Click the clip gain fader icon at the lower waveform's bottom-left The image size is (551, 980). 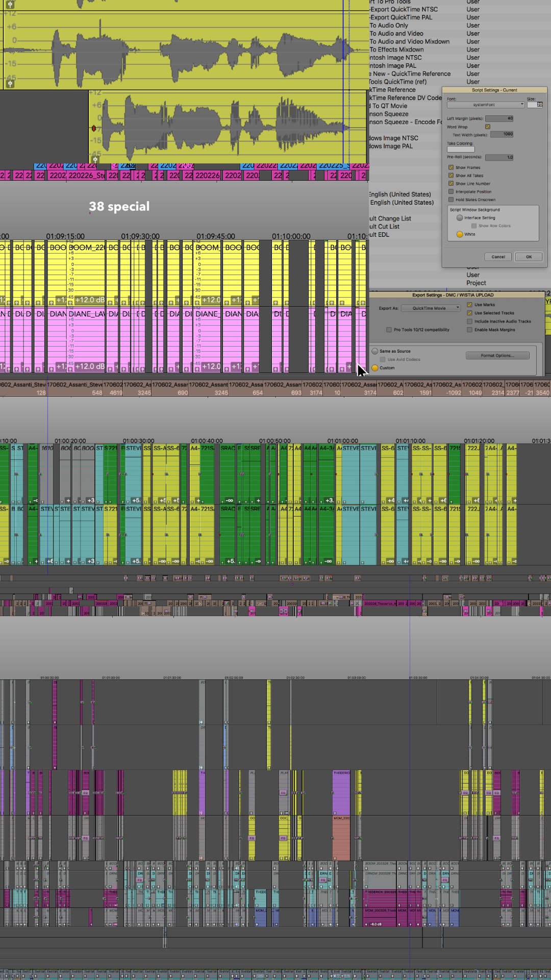click(x=95, y=159)
